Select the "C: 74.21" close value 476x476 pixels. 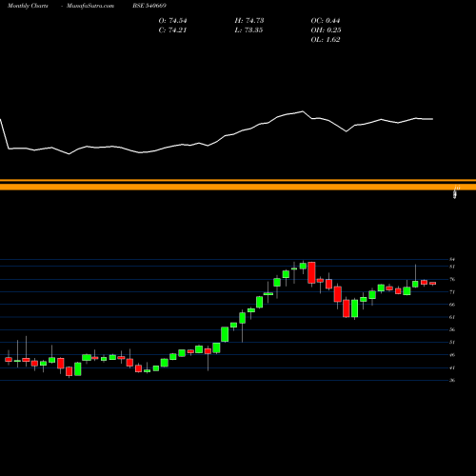[x=172, y=30]
